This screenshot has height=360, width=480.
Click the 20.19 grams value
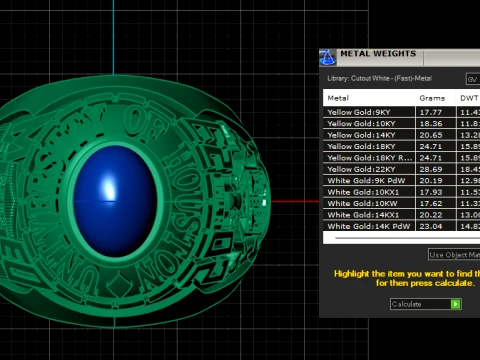[x=431, y=181]
